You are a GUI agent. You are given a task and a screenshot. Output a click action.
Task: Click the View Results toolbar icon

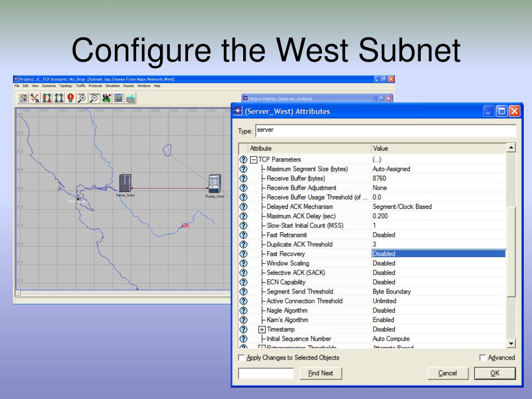pos(118,98)
